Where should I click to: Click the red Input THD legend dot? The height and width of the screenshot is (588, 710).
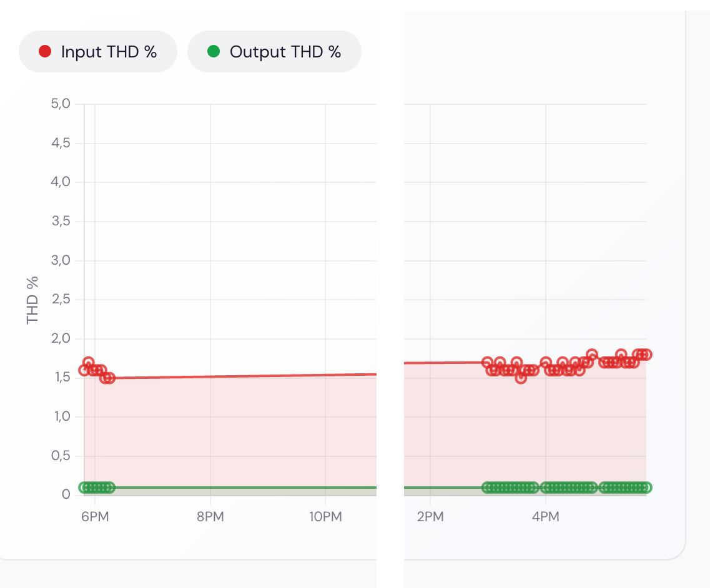coord(45,52)
